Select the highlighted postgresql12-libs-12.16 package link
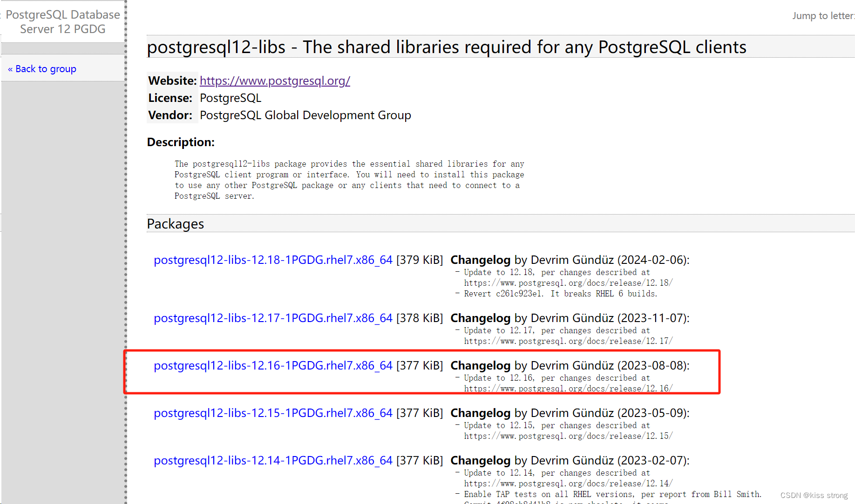Screen dimensions: 855x504 (273, 366)
